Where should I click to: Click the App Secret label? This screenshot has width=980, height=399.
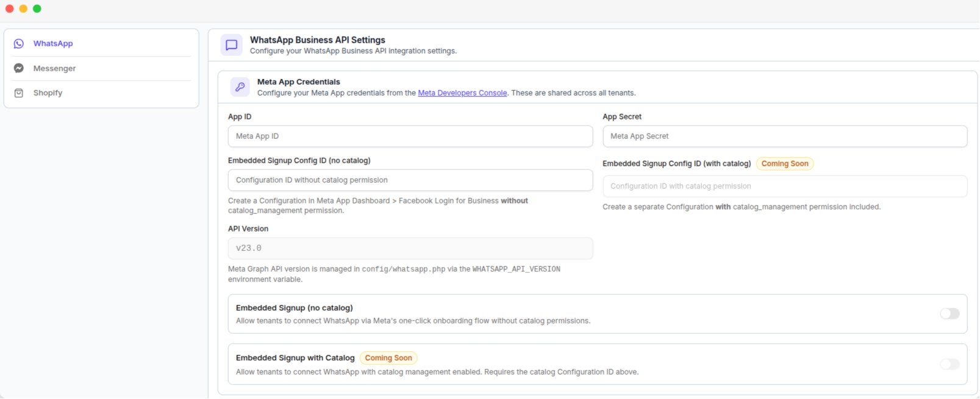[x=622, y=117]
